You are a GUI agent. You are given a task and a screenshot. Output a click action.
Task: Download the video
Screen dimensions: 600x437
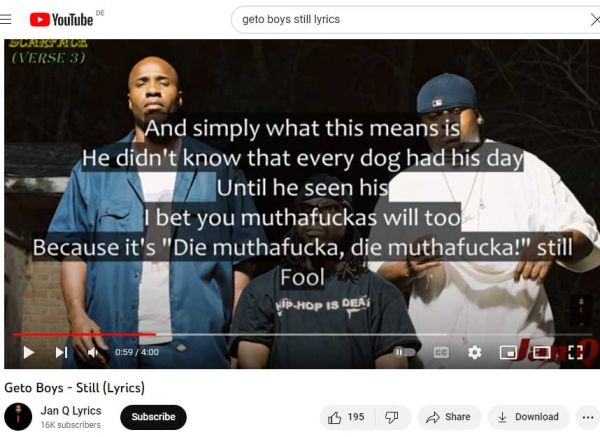(x=528, y=417)
